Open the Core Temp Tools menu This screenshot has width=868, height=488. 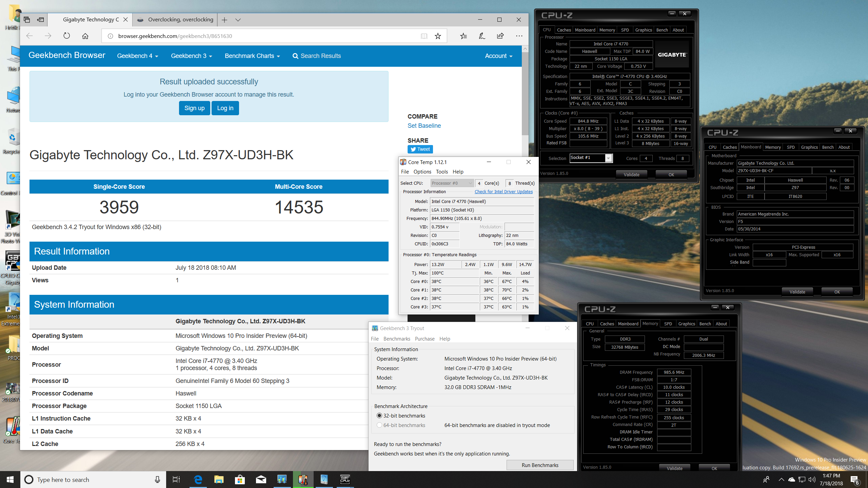[x=442, y=171]
